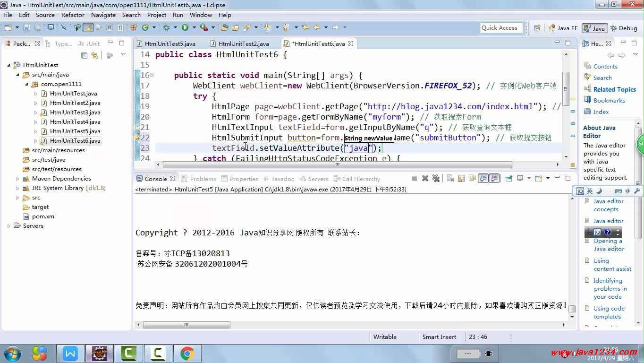Switch to the Problems tab
Image resolution: width=644 pixels, height=363 pixels.
tap(199, 179)
